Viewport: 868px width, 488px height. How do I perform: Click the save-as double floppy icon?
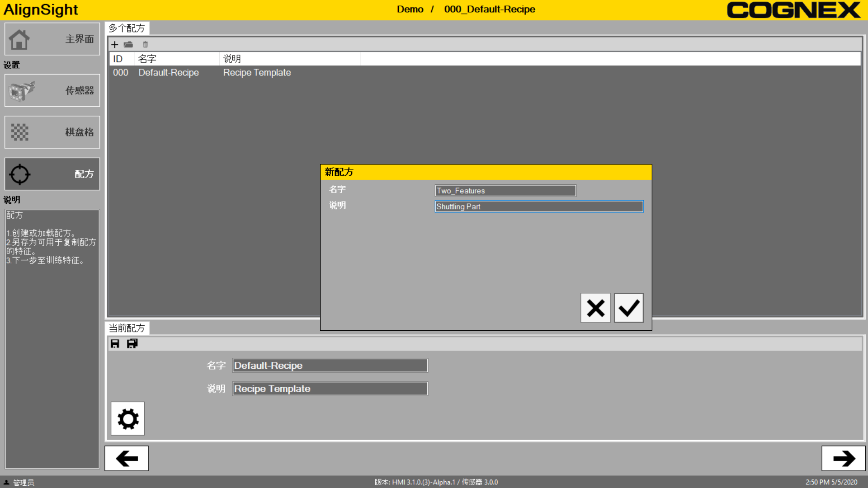pyautogui.click(x=132, y=344)
